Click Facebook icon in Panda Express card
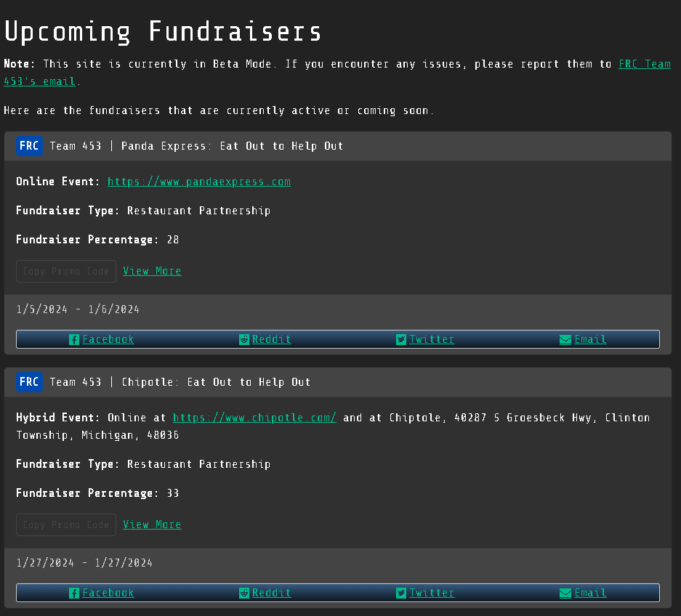Screen dimensions: 681x616 pos(74,339)
